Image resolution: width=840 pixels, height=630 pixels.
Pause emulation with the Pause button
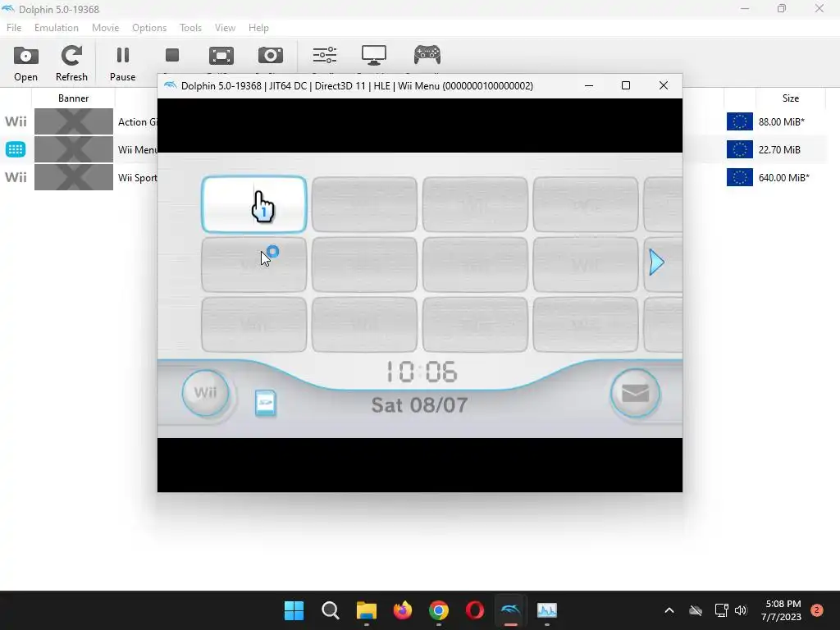123,63
